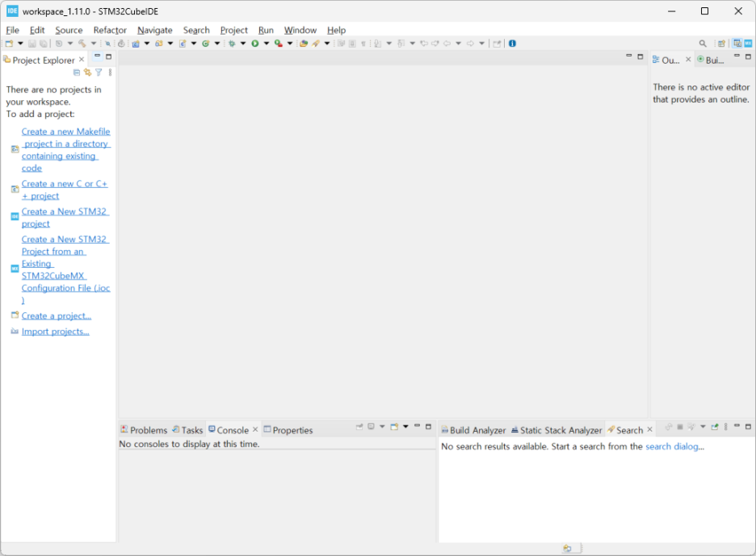Open the File menu
Image resolution: width=756 pixels, height=556 pixels.
pyautogui.click(x=13, y=30)
